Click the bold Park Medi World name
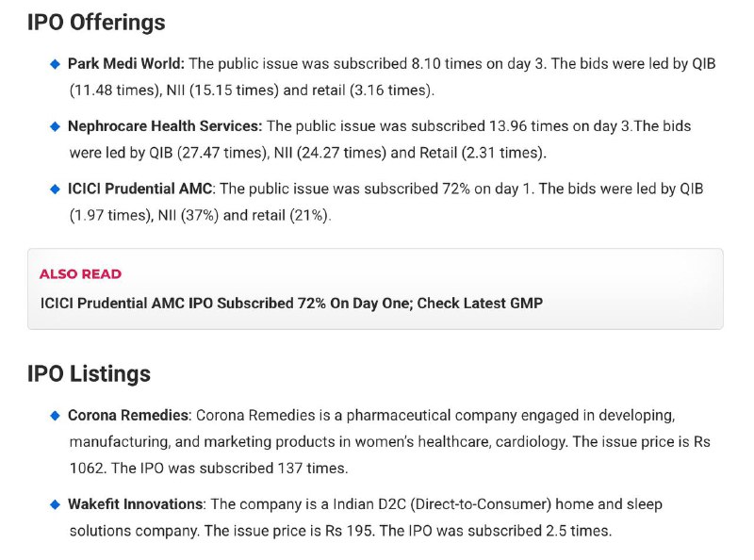The height and width of the screenshot is (560, 754). tap(127, 64)
